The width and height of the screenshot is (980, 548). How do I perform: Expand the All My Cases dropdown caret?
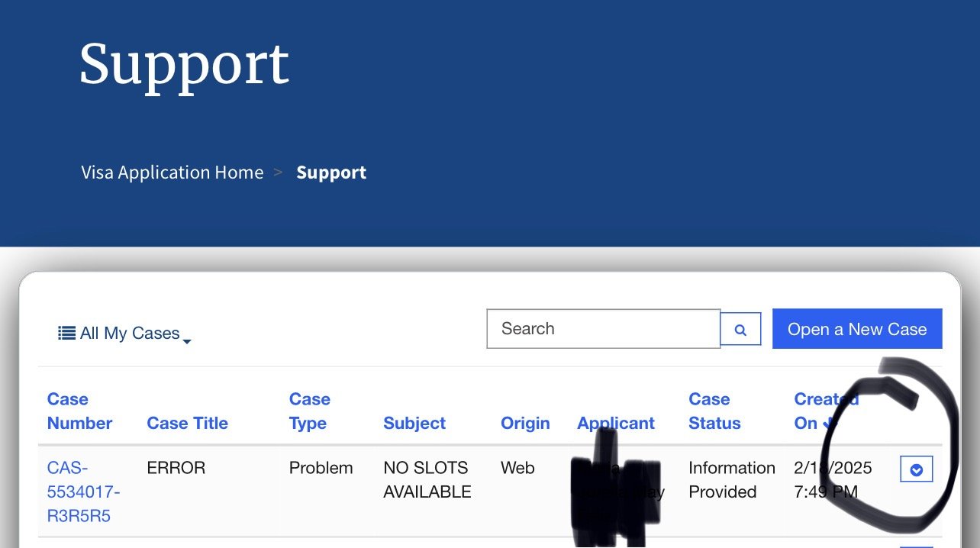click(187, 340)
